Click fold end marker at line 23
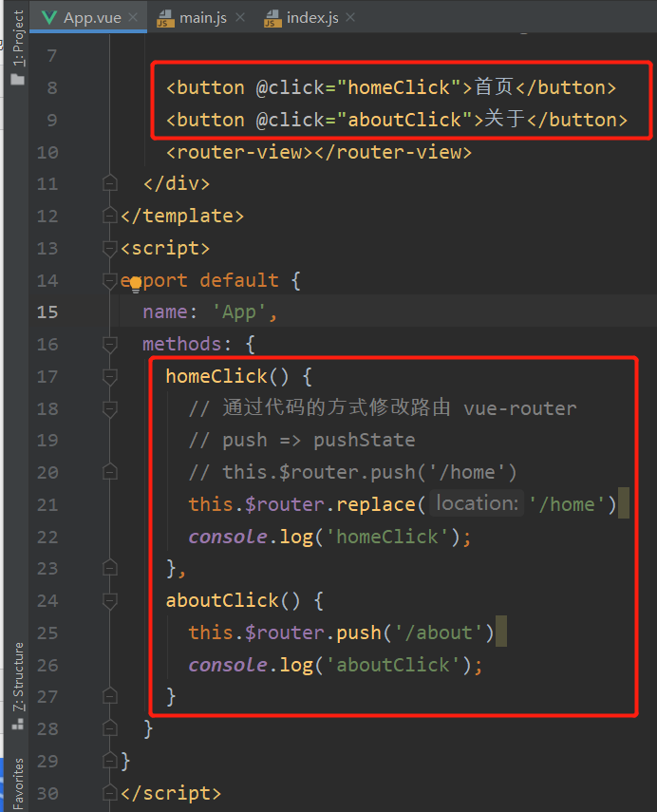This screenshot has height=812, width=657. tap(110, 568)
